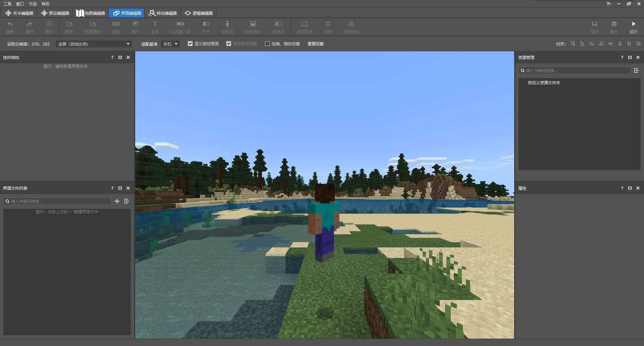Switch to the 地图编辑器 tab

(x=91, y=13)
